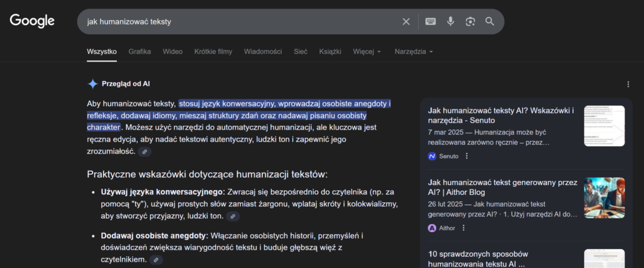Click the Aithor site favicon
The image size is (644, 268).
click(432, 228)
